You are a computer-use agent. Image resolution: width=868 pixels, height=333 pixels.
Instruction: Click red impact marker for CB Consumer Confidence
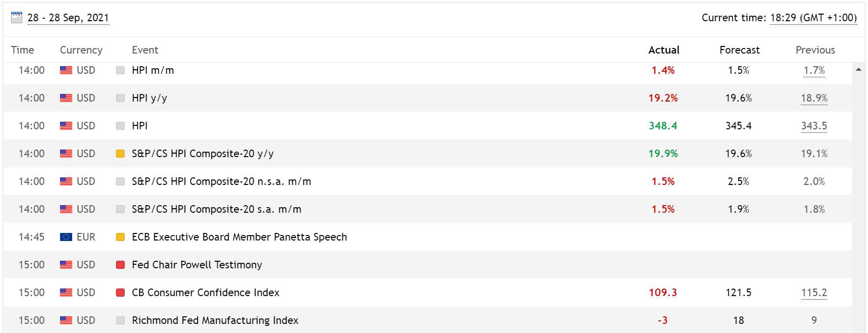click(120, 293)
